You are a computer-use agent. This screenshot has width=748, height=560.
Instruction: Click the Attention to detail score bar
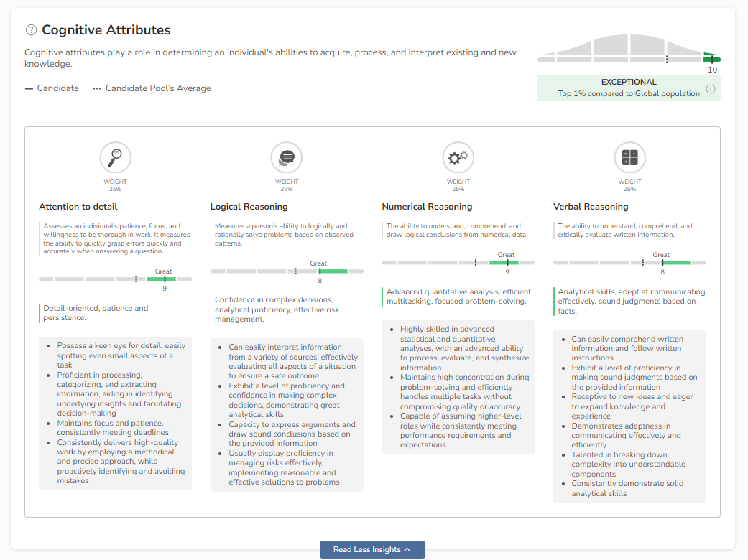click(115, 279)
